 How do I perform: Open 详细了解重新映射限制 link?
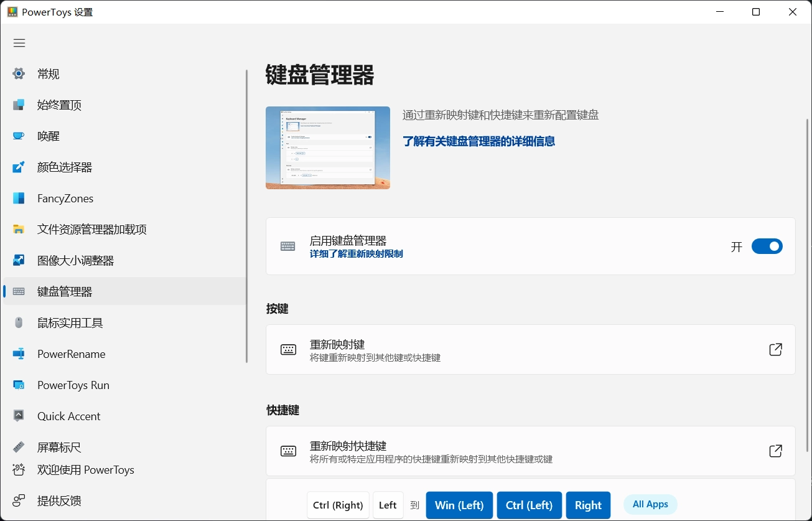[357, 254]
